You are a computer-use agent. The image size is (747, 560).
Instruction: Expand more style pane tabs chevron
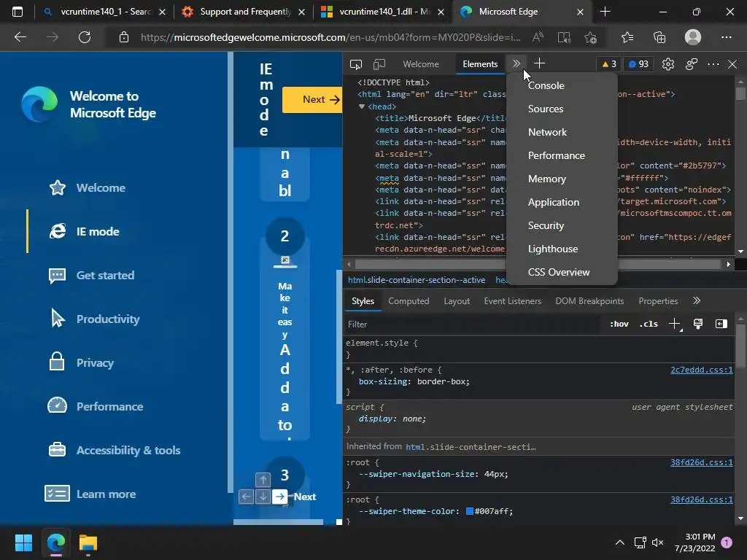click(x=697, y=300)
